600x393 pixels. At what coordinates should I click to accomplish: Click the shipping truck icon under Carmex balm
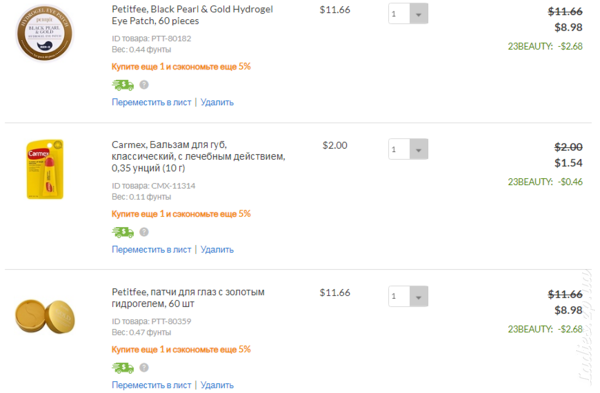(x=123, y=232)
